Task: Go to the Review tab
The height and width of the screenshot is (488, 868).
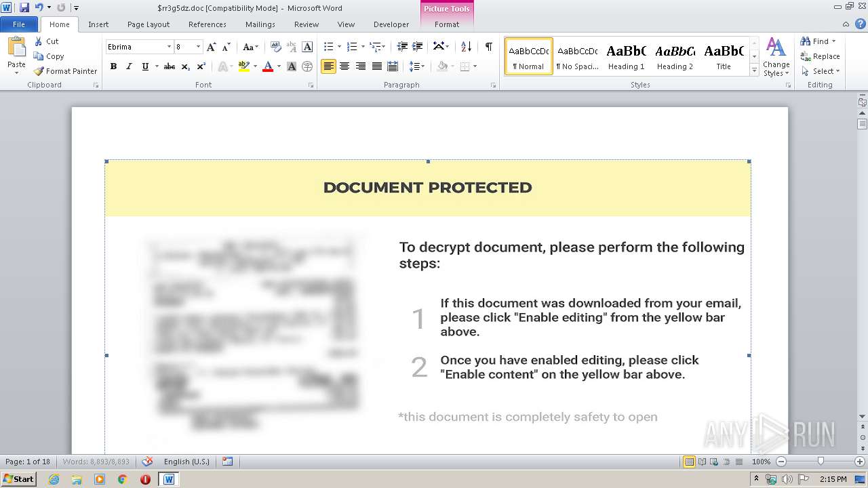Action: click(x=307, y=24)
